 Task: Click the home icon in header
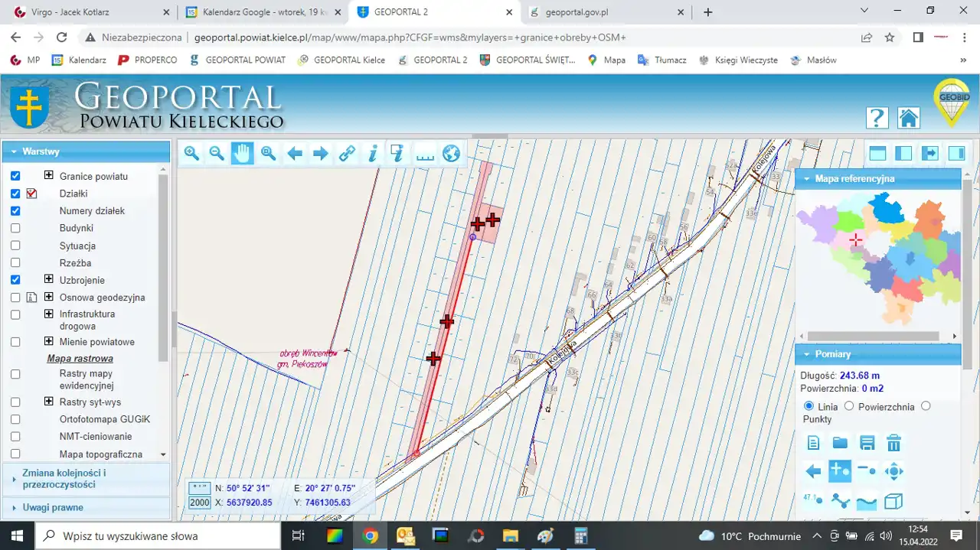908,118
